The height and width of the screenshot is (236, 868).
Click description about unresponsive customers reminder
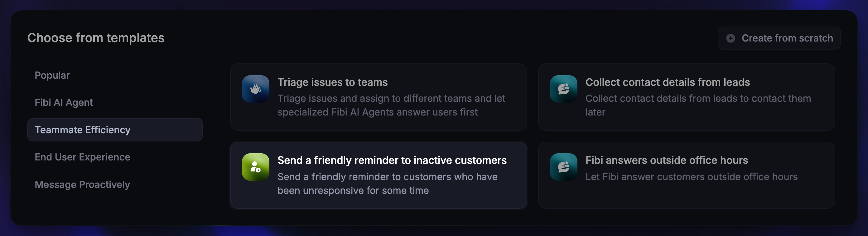(x=388, y=184)
